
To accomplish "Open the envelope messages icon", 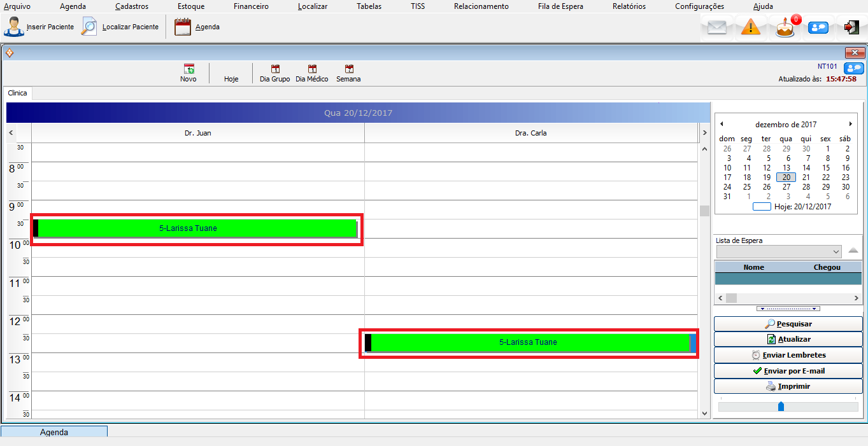I will (x=717, y=28).
